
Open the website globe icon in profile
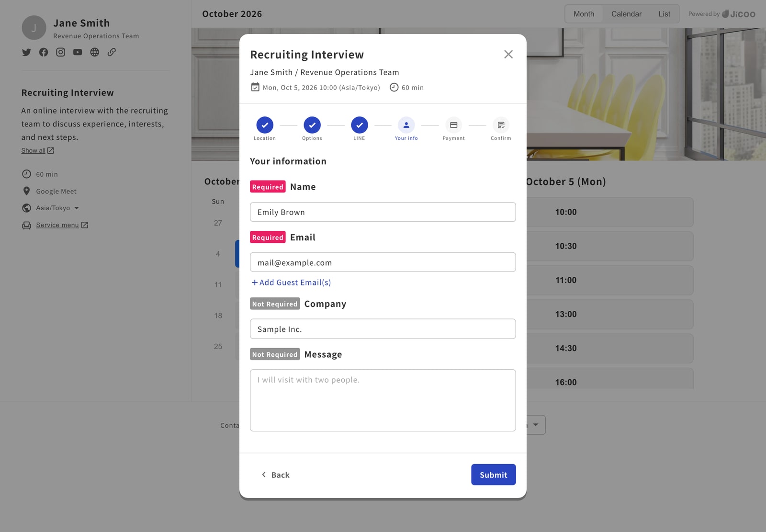pyautogui.click(x=95, y=52)
